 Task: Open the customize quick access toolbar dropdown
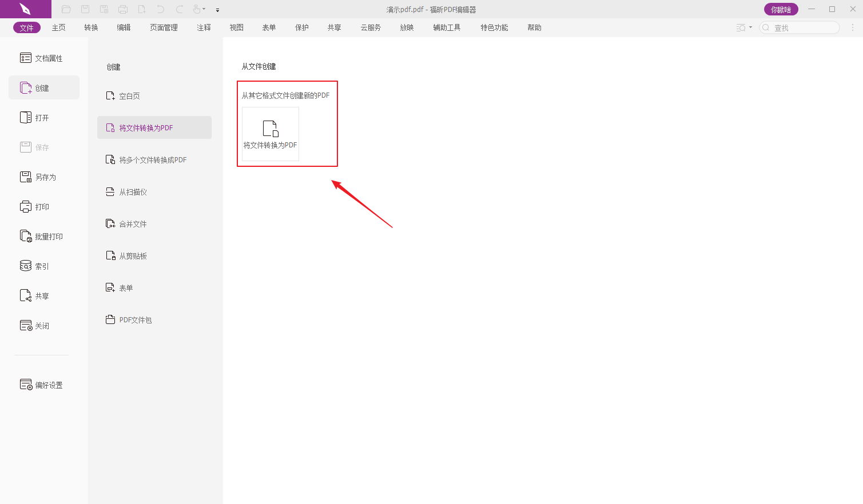(218, 10)
